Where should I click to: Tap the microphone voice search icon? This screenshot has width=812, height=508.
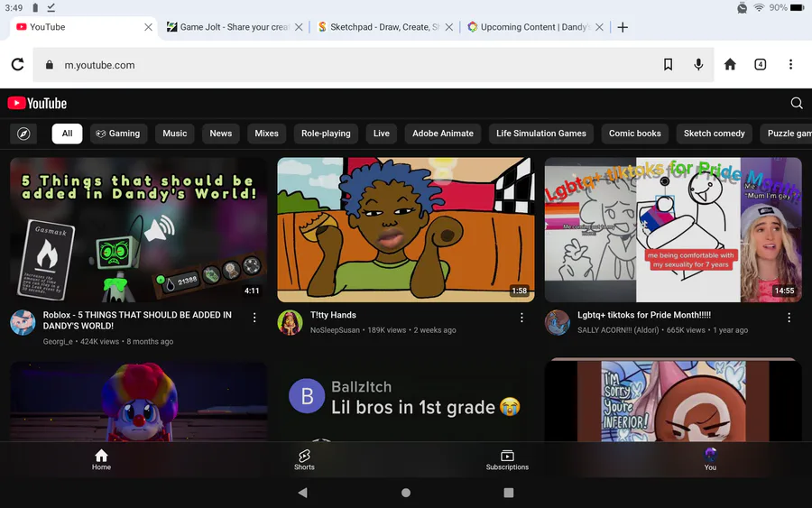click(x=698, y=65)
